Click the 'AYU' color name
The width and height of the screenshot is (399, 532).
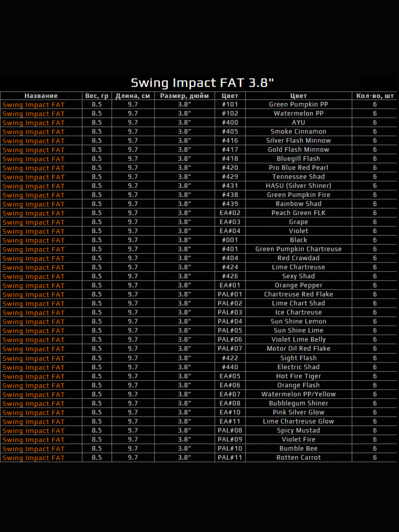299,123
